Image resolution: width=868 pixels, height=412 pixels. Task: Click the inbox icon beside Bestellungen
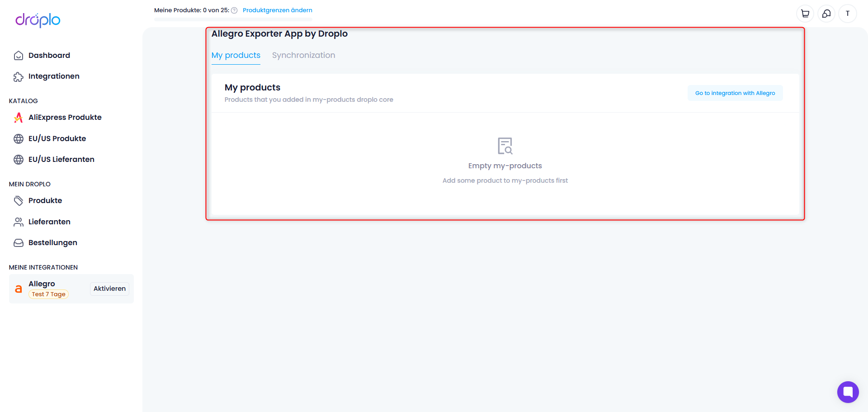tap(19, 243)
